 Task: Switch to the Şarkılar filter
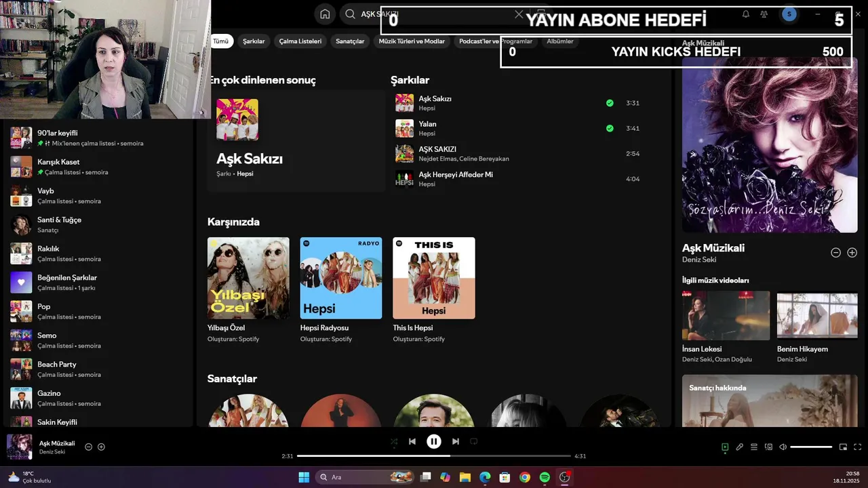click(x=254, y=41)
